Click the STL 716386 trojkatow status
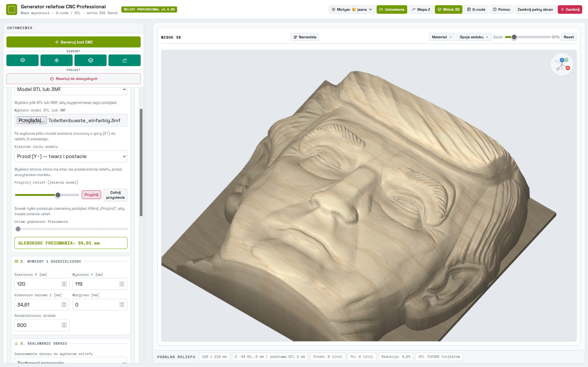Viewport: 588px width, 367px height. point(439,357)
